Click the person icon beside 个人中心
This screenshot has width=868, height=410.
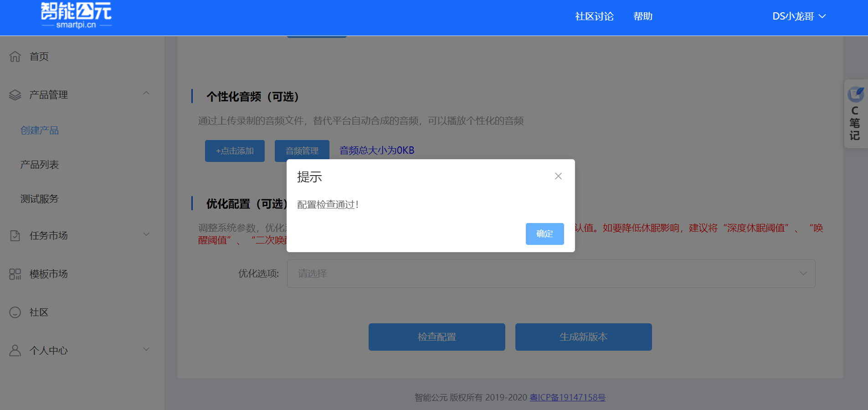pyautogui.click(x=15, y=350)
